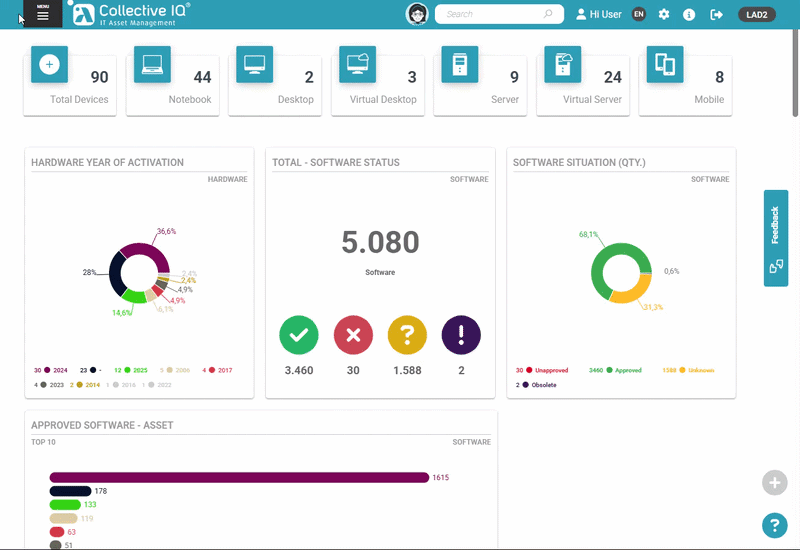This screenshot has width=800, height=550.
Task: Expand the Hi User account menu
Action: pyautogui.click(x=599, y=15)
